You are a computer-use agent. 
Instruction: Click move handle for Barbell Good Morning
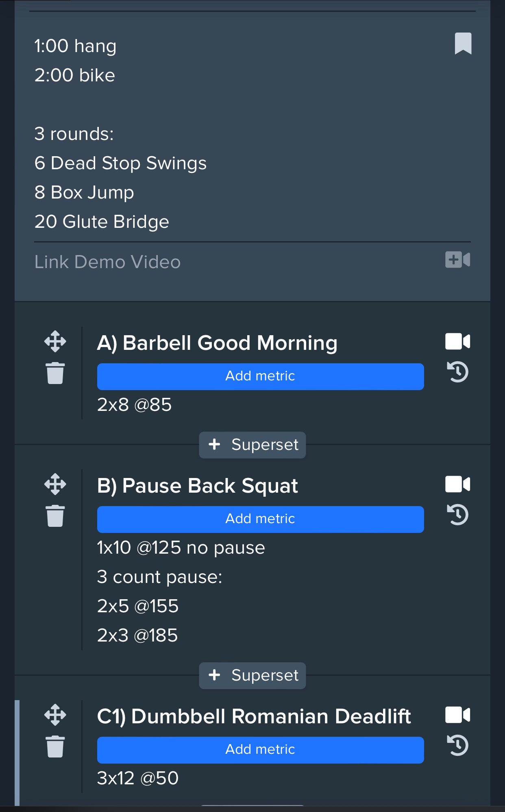55,341
